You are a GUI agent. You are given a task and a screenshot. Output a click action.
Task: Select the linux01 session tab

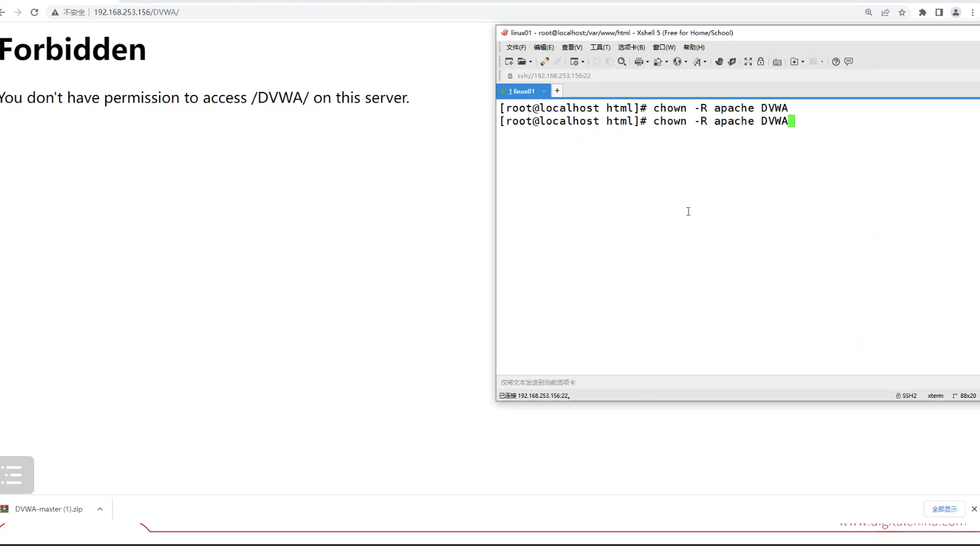pyautogui.click(x=522, y=91)
